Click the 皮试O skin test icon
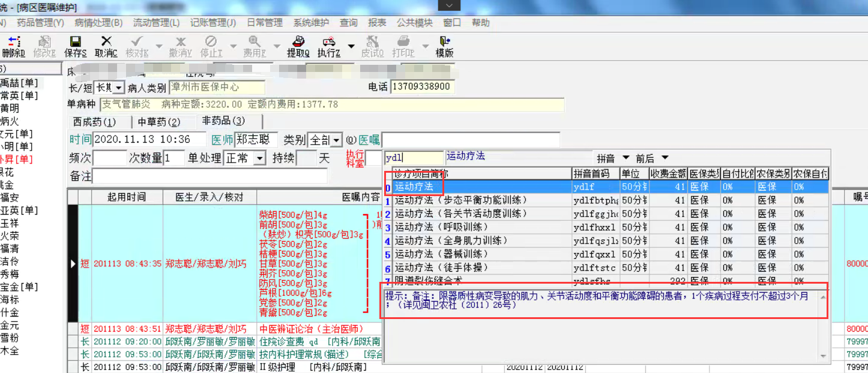Viewport: 868px width, 373px height. tap(372, 46)
